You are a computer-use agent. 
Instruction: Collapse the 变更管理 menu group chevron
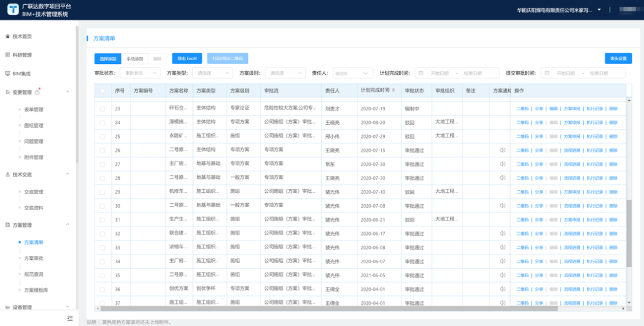click(x=68, y=92)
